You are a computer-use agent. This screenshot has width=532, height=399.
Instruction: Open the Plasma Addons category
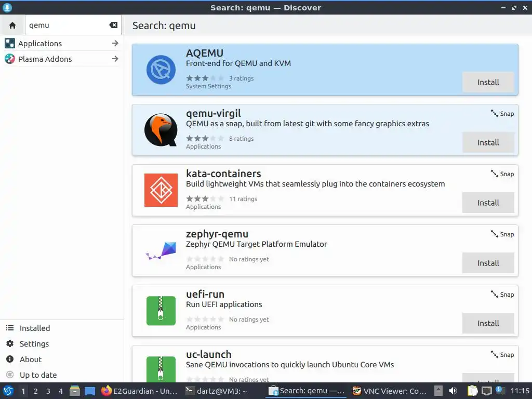click(61, 59)
